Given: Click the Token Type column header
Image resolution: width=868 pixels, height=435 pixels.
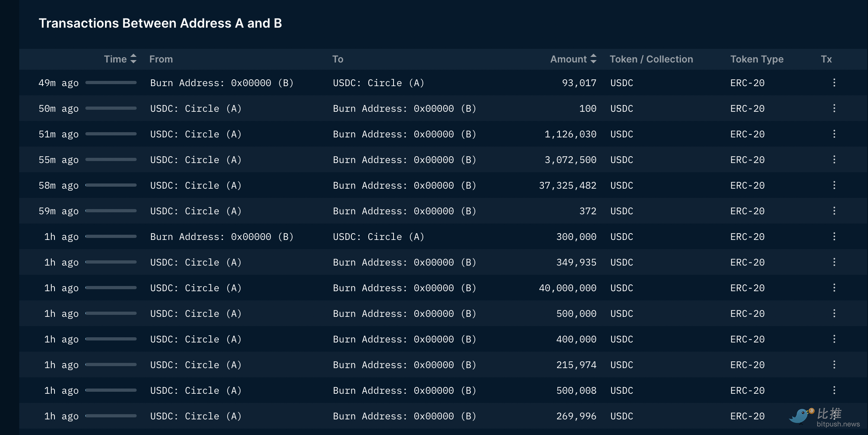Looking at the screenshot, I should (x=757, y=59).
